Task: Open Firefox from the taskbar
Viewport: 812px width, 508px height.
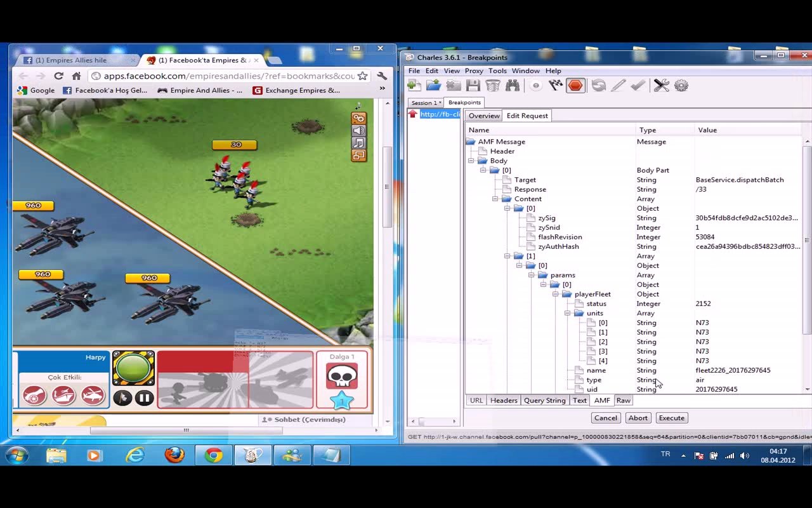Action: (x=174, y=455)
